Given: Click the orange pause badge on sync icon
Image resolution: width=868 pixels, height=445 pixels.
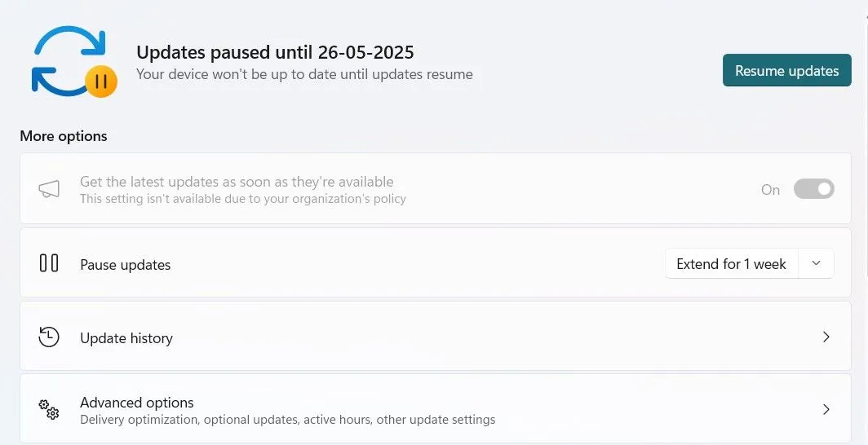Looking at the screenshot, I should pos(101,82).
